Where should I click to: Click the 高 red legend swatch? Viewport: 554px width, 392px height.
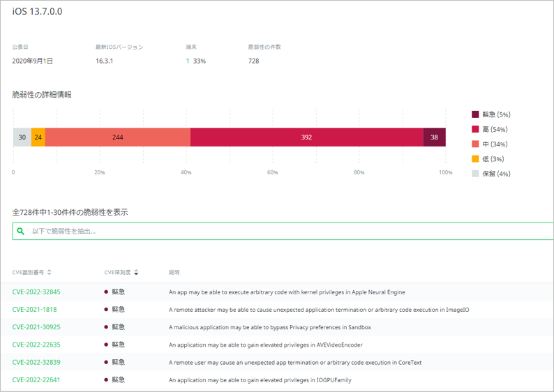(x=476, y=129)
